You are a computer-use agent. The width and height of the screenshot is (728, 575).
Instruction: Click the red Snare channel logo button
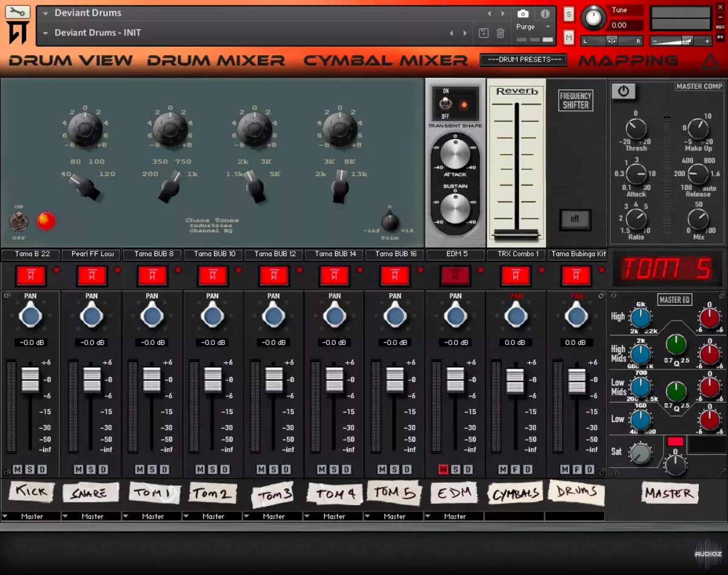[x=92, y=276]
